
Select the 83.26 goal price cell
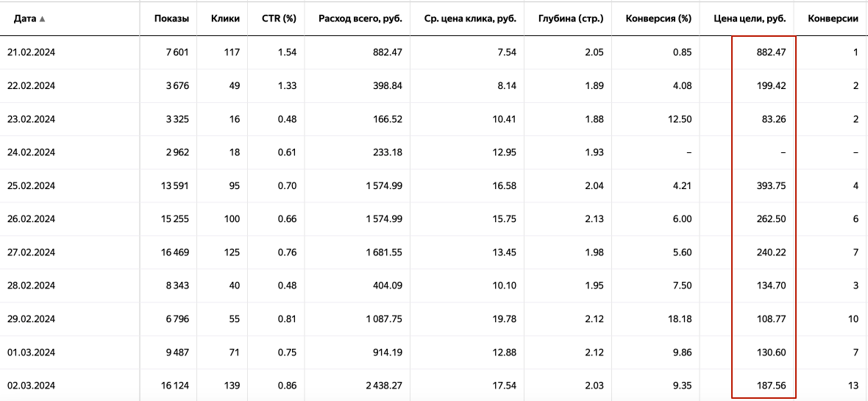774,119
